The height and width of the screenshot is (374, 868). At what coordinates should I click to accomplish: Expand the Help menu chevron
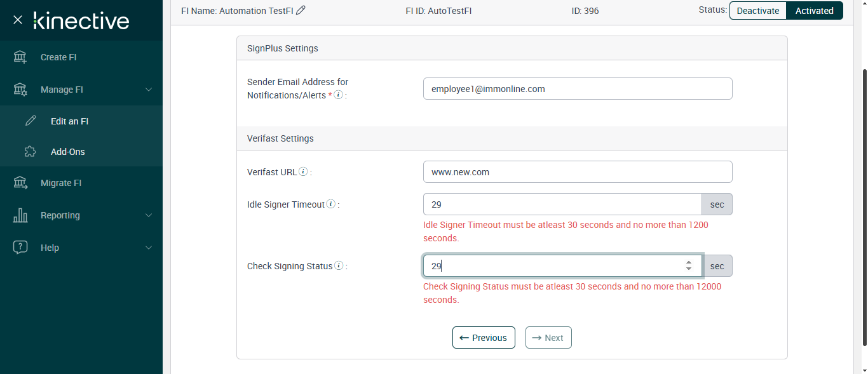coord(149,248)
